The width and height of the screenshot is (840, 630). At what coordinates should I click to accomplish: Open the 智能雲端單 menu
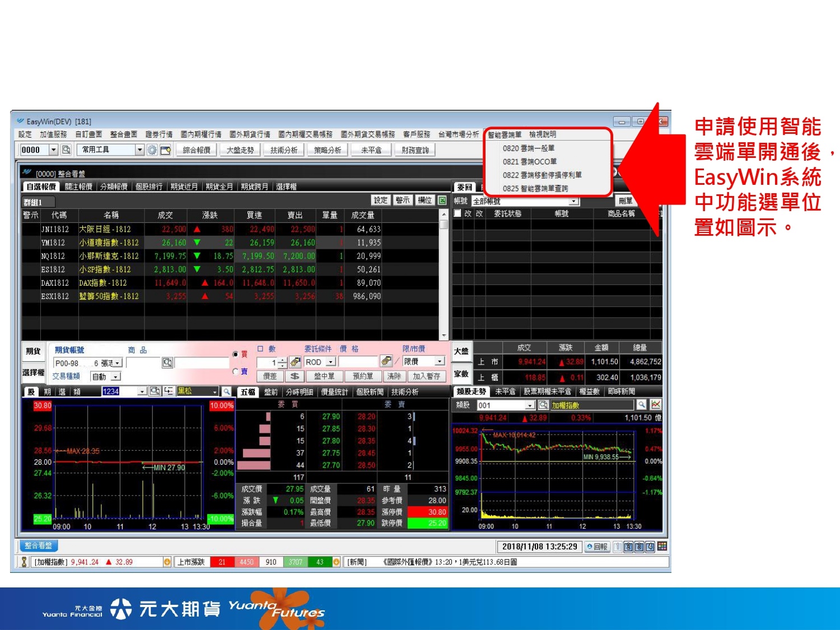click(x=505, y=134)
